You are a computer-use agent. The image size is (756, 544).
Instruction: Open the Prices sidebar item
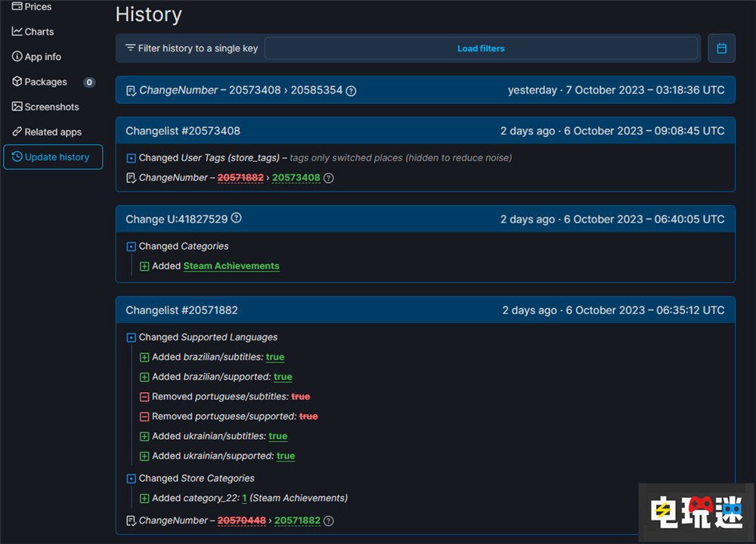coord(38,7)
